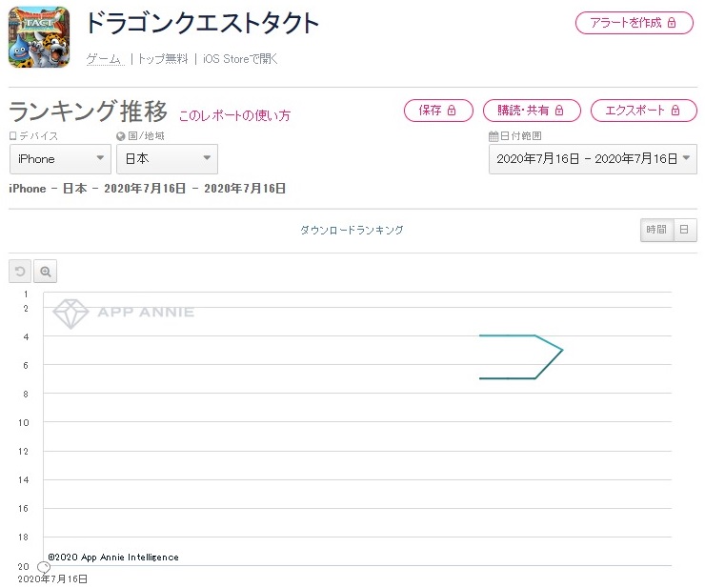Open the date range dropdown
The height and width of the screenshot is (588, 705).
coord(593,159)
